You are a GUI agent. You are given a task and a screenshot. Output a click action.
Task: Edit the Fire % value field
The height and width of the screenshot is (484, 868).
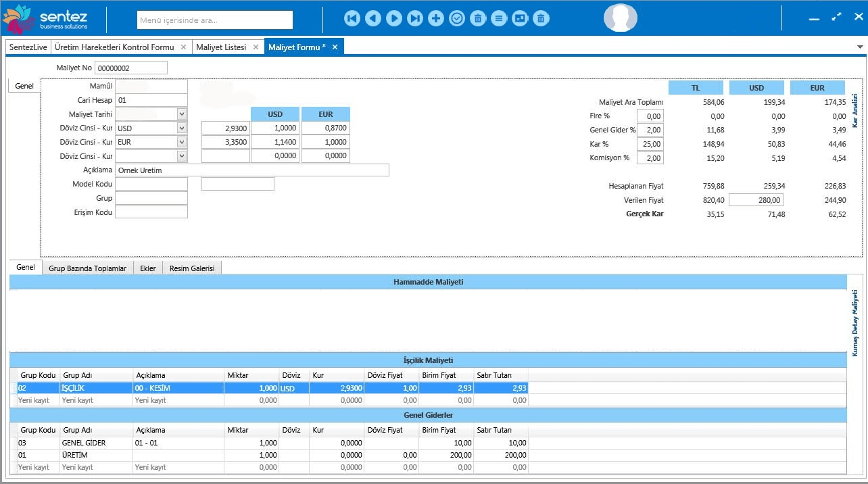click(650, 116)
